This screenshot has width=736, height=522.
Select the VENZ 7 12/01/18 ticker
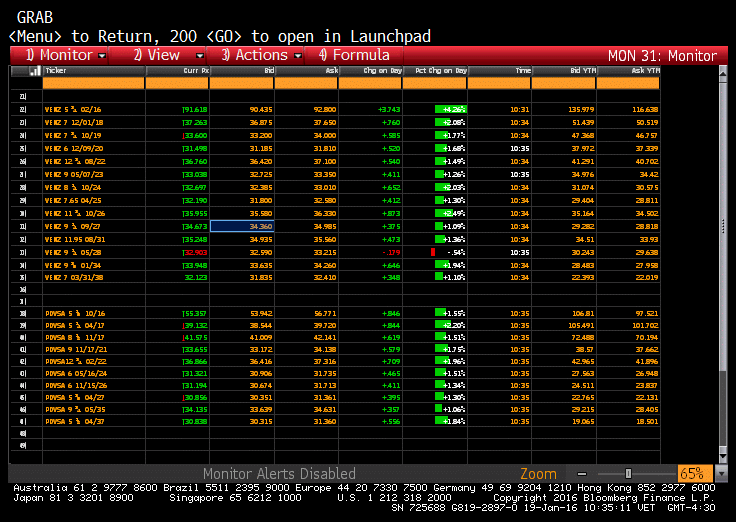(74, 123)
